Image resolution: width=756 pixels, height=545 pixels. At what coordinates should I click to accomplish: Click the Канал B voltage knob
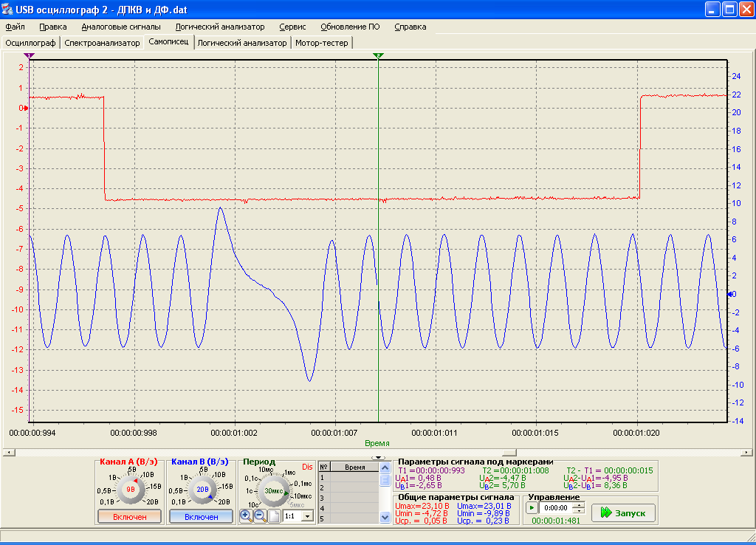(x=202, y=489)
